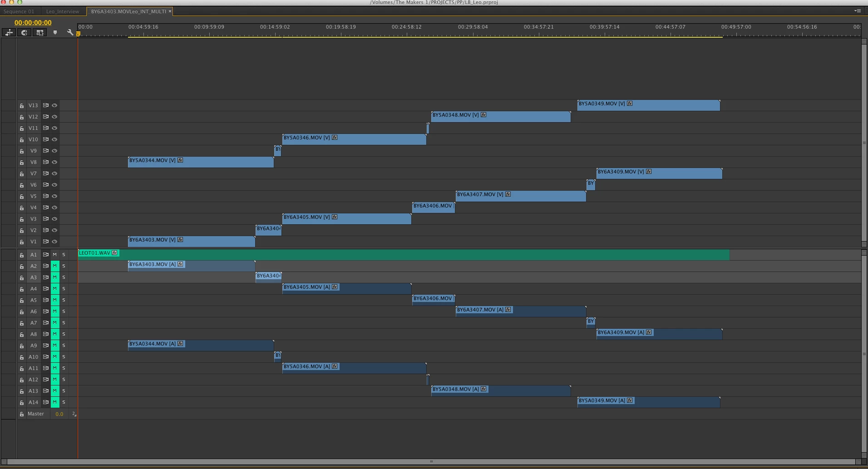Viewport: 868px width, 469px height.
Task: Select the BY5A0348.MOV [V] clip on V12
Action: click(x=501, y=117)
